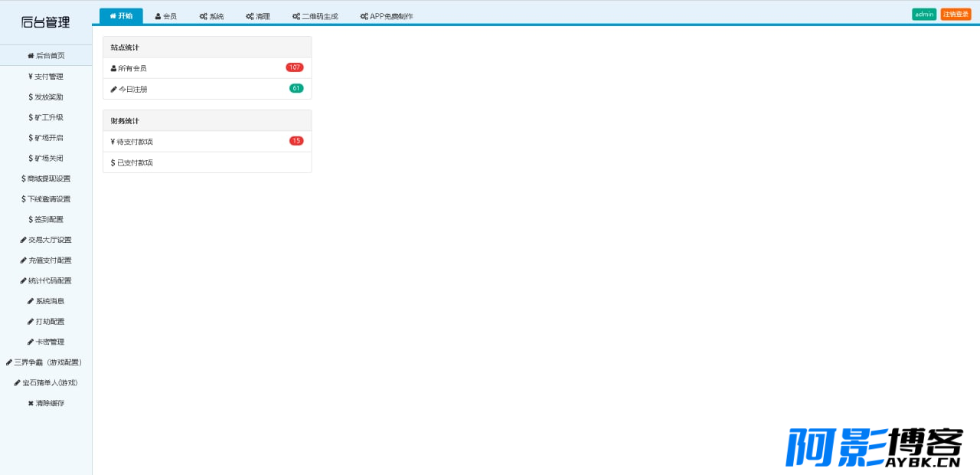Open the 二维码生成 tab
This screenshot has height=475, width=980.
[315, 16]
